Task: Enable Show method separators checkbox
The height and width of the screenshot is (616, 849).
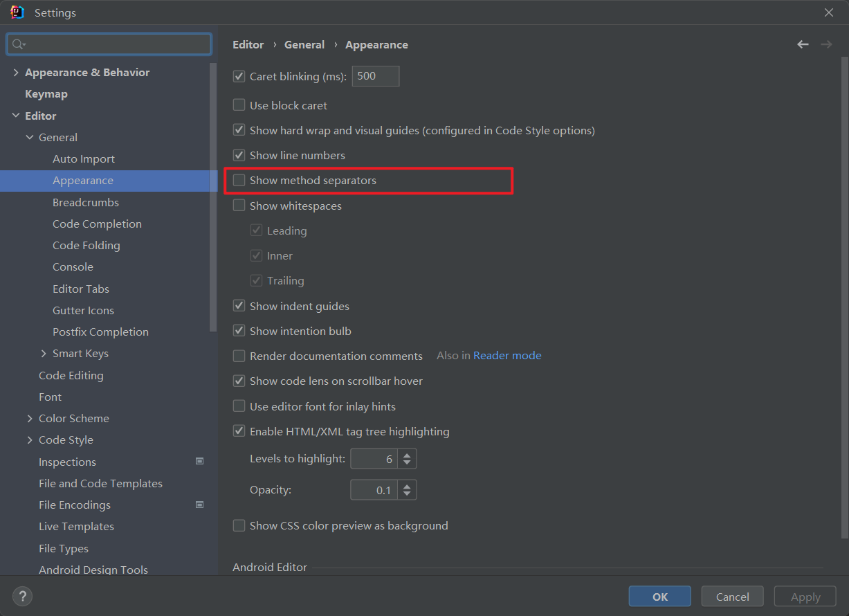Action: 239,180
